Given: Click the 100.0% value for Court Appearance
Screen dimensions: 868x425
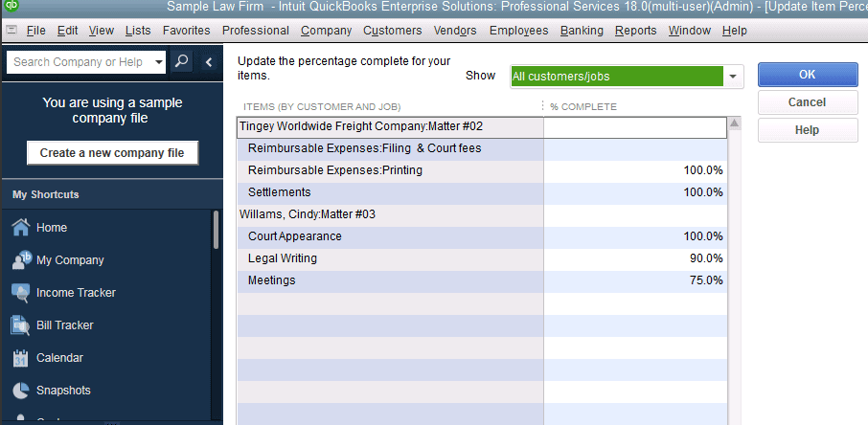Looking at the screenshot, I should tap(703, 236).
